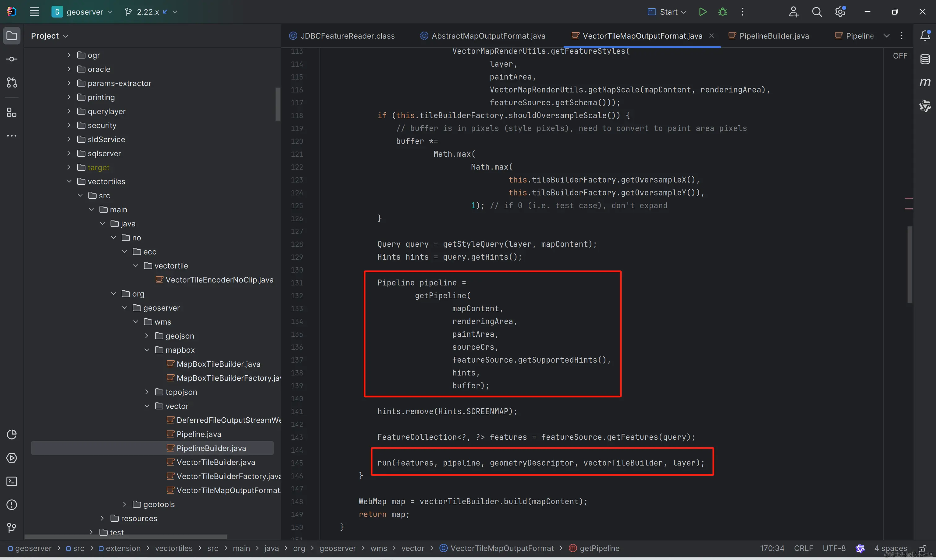Open the Start run configuration dropdown
The image size is (936, 560).
coord(667,12)
